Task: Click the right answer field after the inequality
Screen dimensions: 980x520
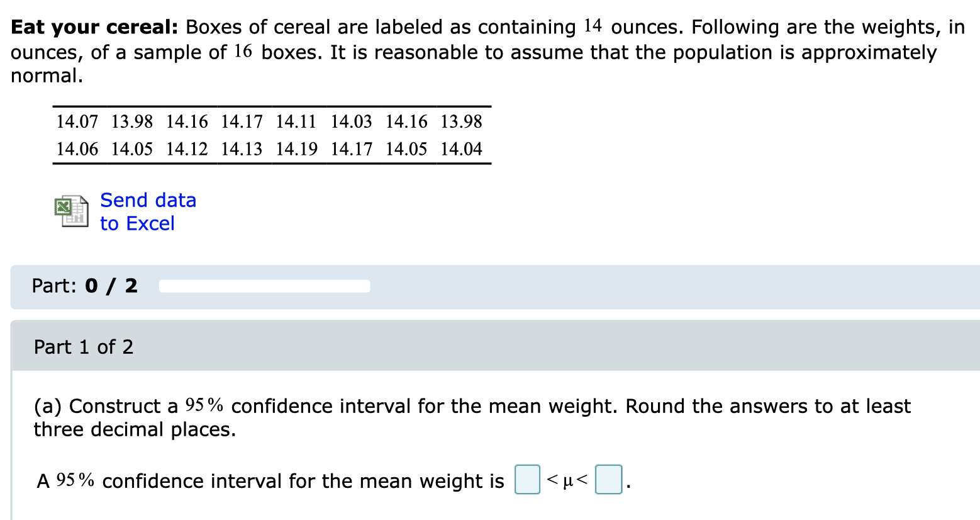Action: pos(608,479)
